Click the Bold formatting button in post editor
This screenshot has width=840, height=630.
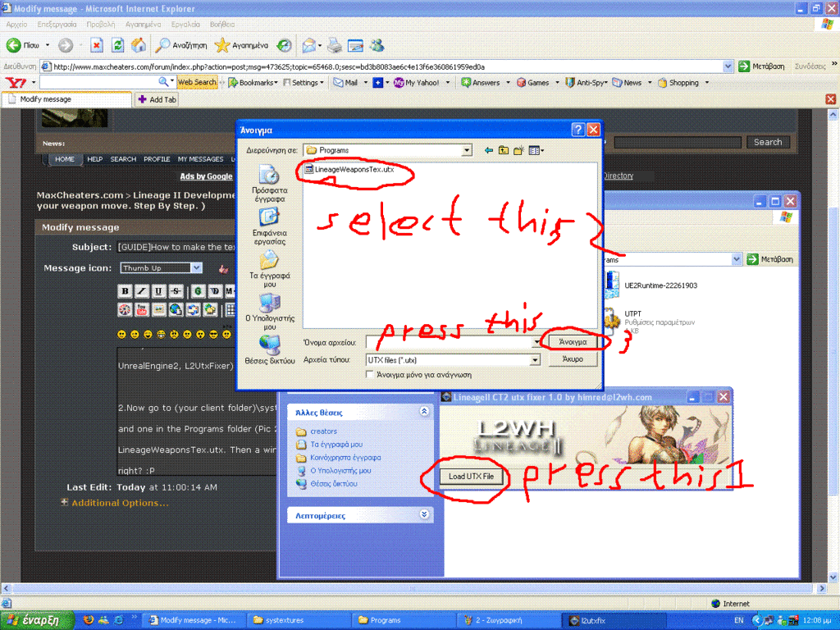coord(125,291)
